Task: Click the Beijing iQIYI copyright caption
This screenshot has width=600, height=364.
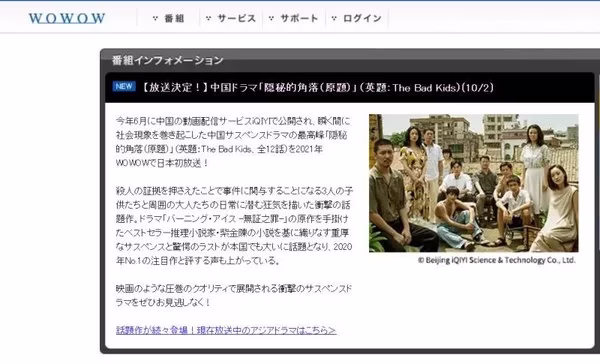Action: pyautogui.click(x=497, y=260)
